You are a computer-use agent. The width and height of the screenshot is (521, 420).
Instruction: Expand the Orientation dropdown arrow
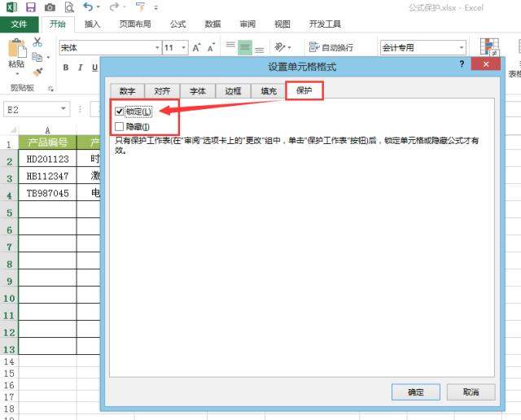pos(290,48)
